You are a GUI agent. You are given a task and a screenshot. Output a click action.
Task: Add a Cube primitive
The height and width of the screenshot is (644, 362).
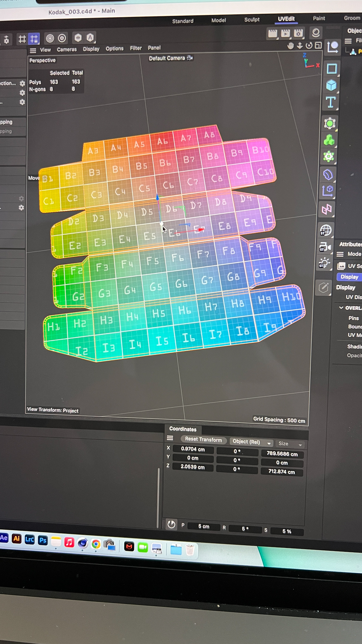331,85
